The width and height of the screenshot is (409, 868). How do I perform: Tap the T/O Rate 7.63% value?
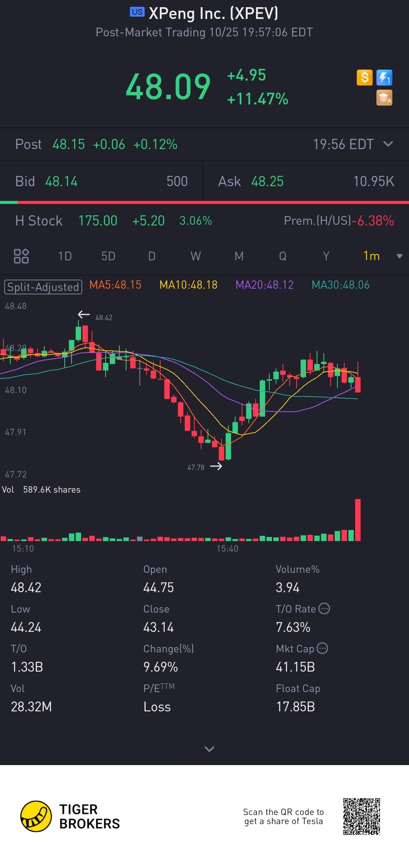tap(293, 627)
